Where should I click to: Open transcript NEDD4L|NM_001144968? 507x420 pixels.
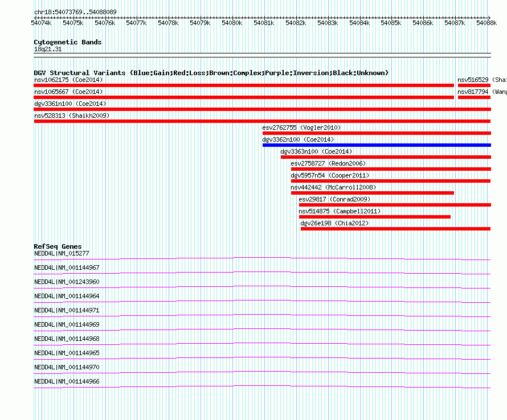point(67,339)
